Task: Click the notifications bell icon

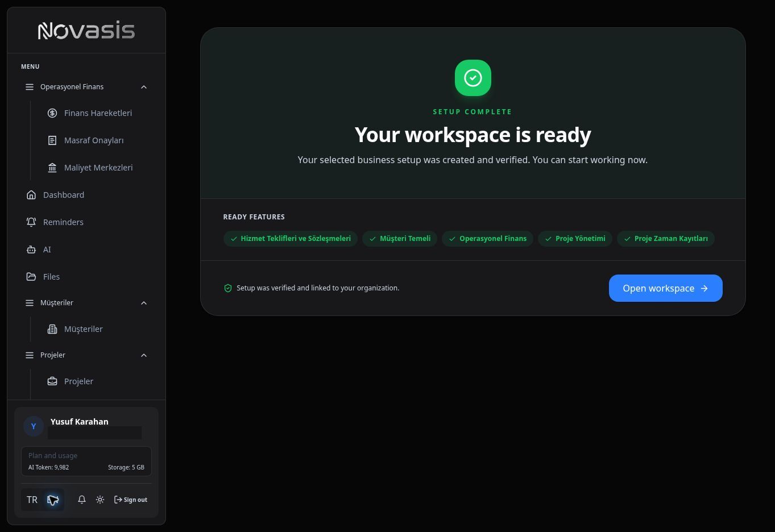Action: [x=82, y=500]
